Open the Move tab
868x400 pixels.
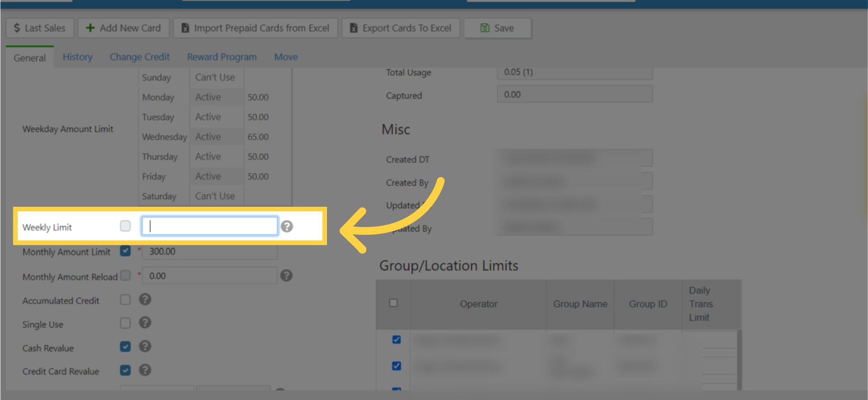coord(286,57)
